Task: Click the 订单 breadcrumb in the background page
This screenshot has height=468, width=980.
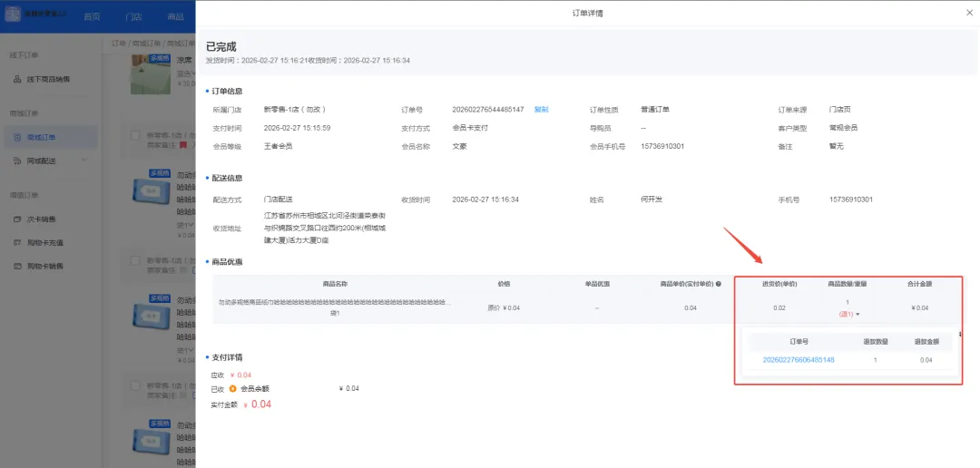Action: click(119, 44)
